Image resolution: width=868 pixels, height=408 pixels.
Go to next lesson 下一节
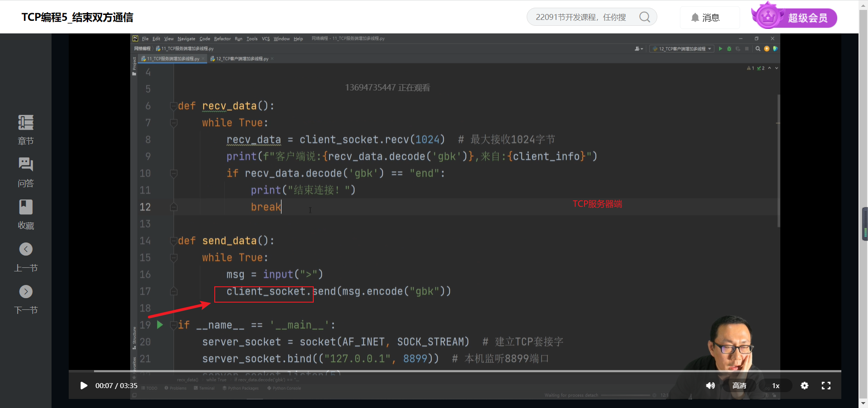tap(26, 299)
